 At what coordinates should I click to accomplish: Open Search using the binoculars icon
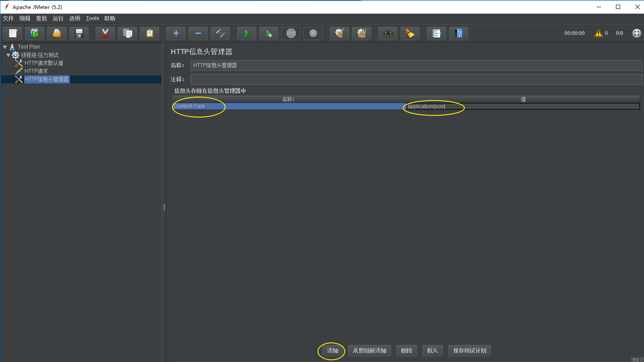pyautogui.click(x=388, y=33)
